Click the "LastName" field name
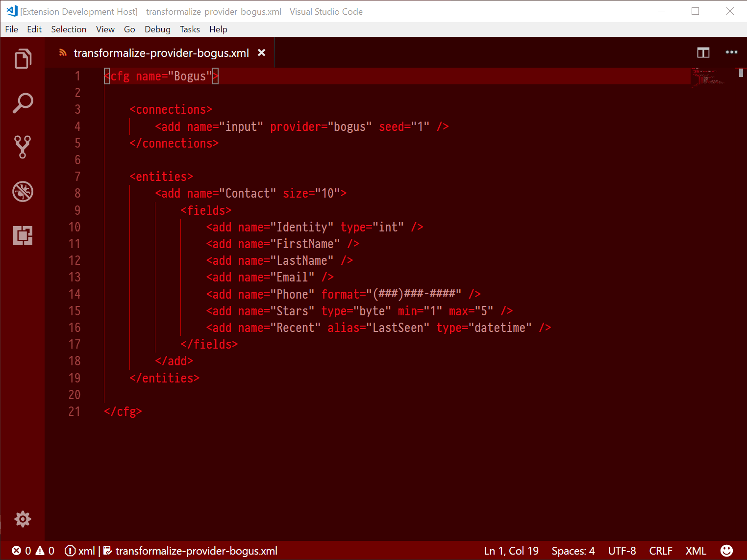The height and width of the screenshot is (560, 747). 302,260
